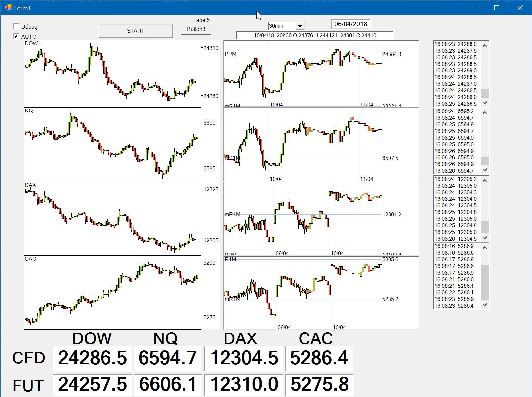Screen dimensions: 532x397
Task: Select tick row 16:08:24 12304.0
Action: coord(457,199)
